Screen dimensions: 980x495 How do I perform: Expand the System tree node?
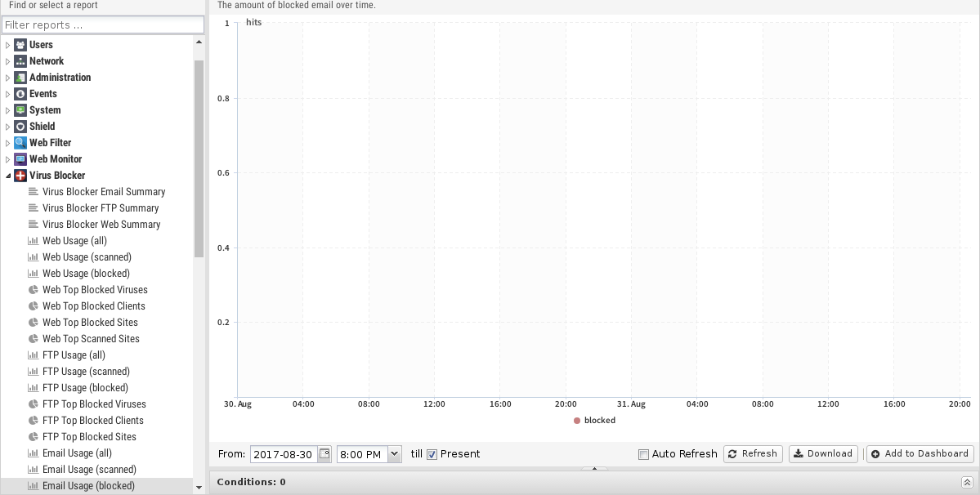pyautogui.click(x=7, y=109)
